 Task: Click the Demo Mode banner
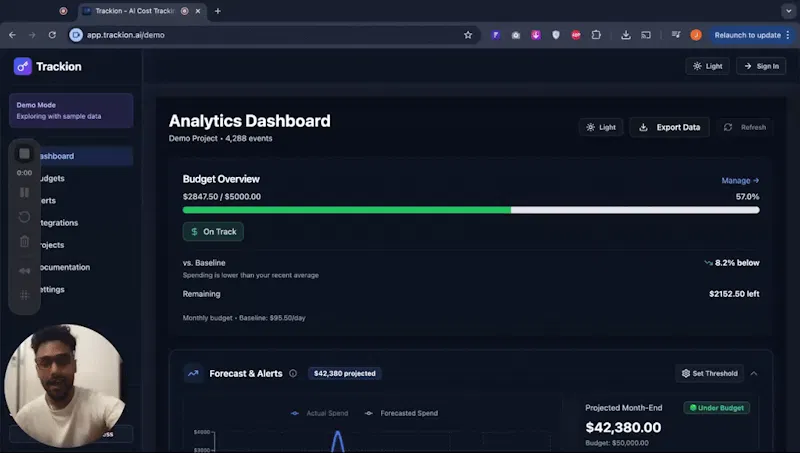coord(71,110)
